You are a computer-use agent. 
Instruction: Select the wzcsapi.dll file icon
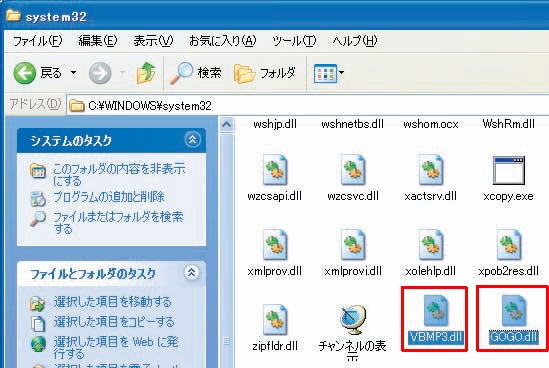[275, 170]
